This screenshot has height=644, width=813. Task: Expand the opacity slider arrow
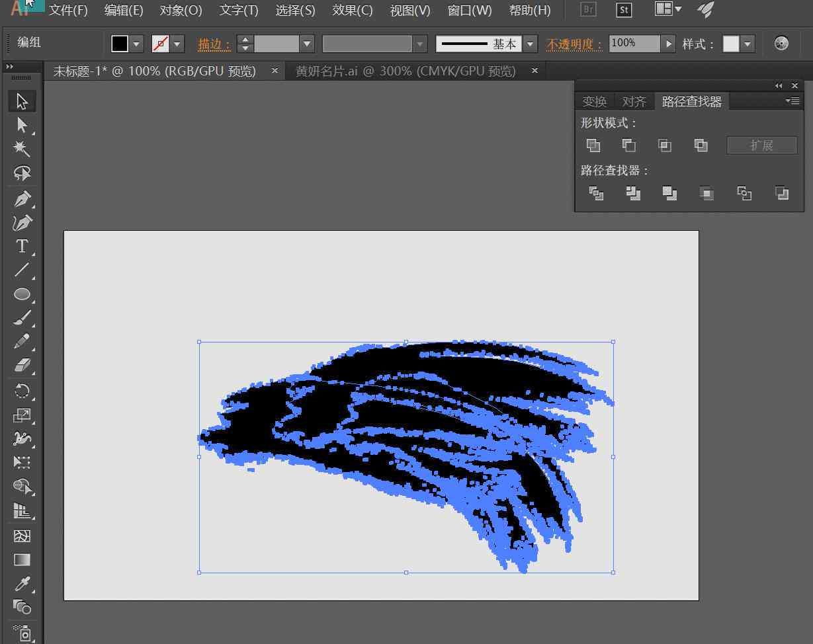(669, 44)
